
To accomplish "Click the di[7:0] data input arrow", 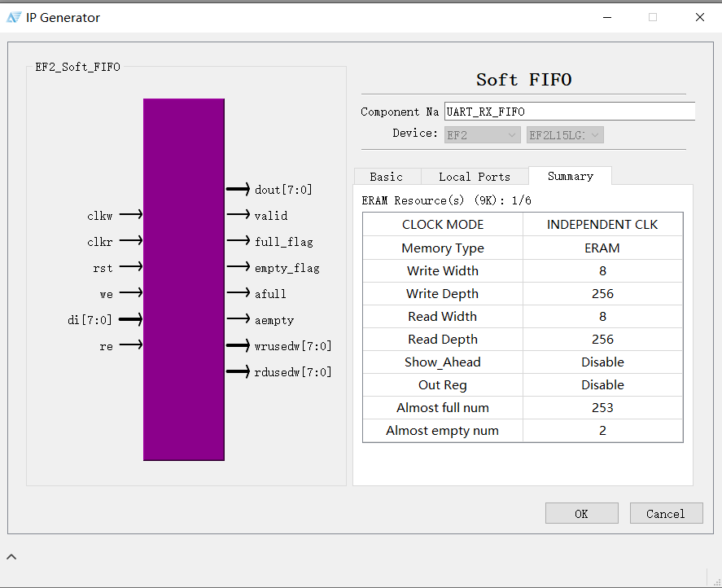I will (x=129, y=319).
